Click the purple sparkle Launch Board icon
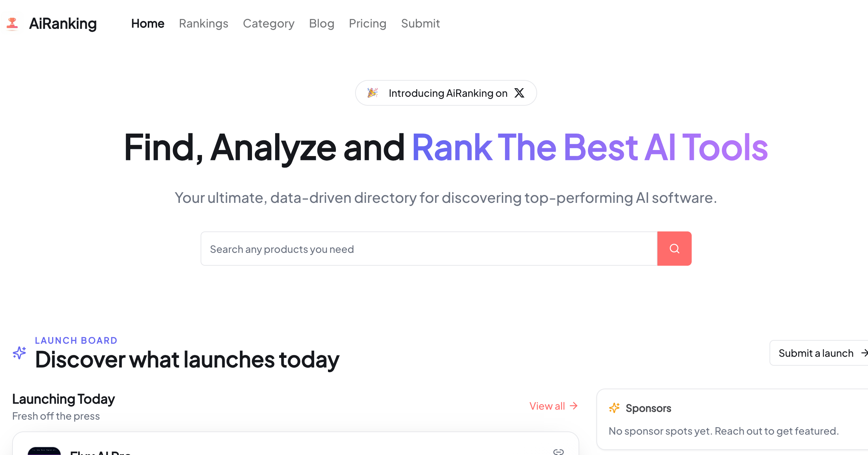The image size is (868, 455). (x=20, y=353)
